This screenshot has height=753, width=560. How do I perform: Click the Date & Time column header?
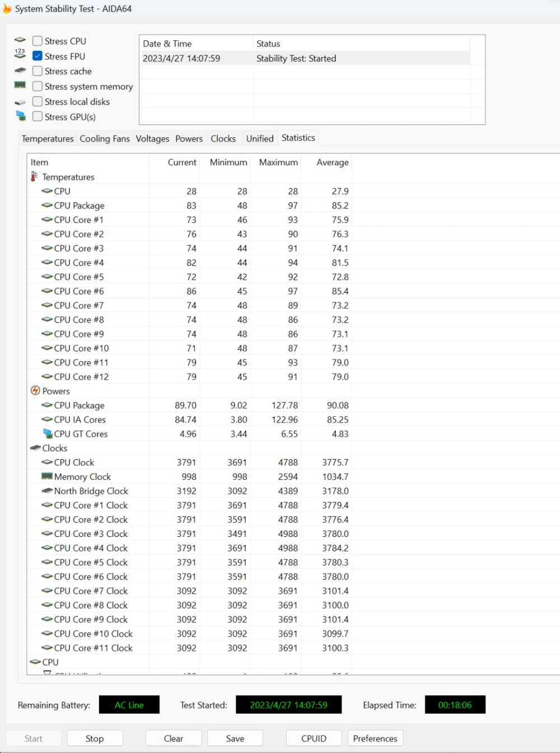(196, 44)
